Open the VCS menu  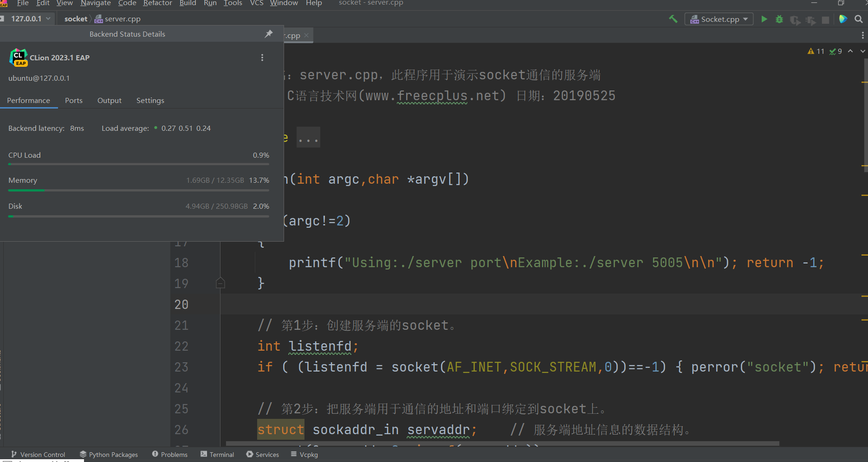(x=257, y=3)
